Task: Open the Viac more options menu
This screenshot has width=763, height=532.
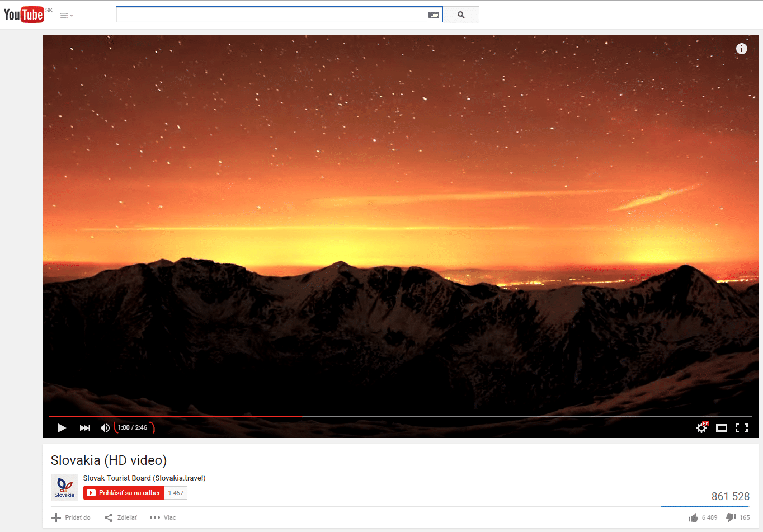Action: [163, 517]
